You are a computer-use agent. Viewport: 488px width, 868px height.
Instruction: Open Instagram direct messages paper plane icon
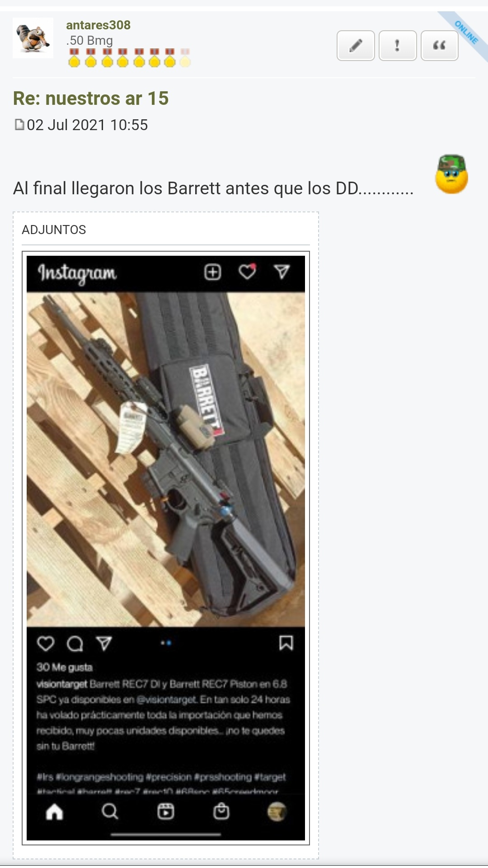(282, 272)
